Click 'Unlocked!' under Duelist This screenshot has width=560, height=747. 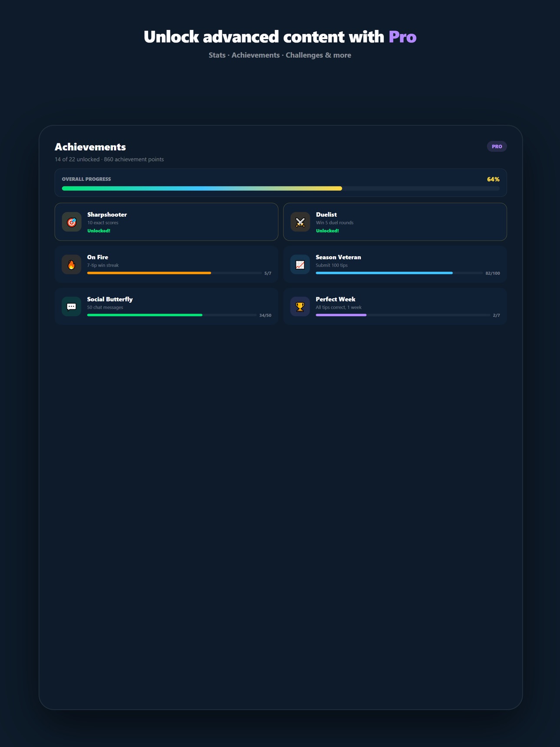pos(327,231)
